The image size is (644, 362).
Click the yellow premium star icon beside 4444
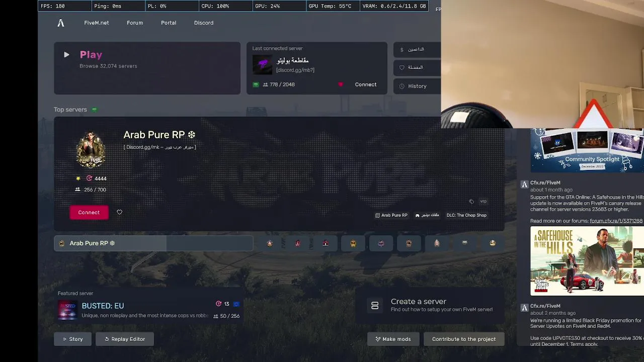point(78,178)
